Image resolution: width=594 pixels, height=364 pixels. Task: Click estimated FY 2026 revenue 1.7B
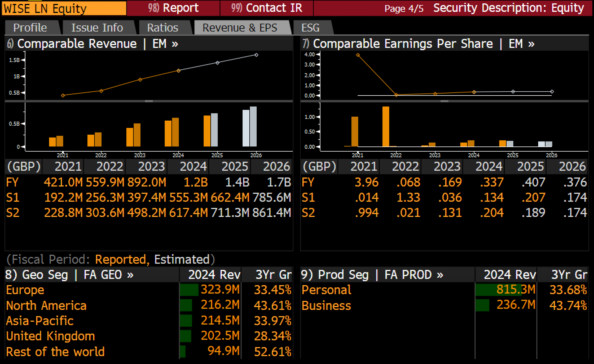tap(279, 182)
